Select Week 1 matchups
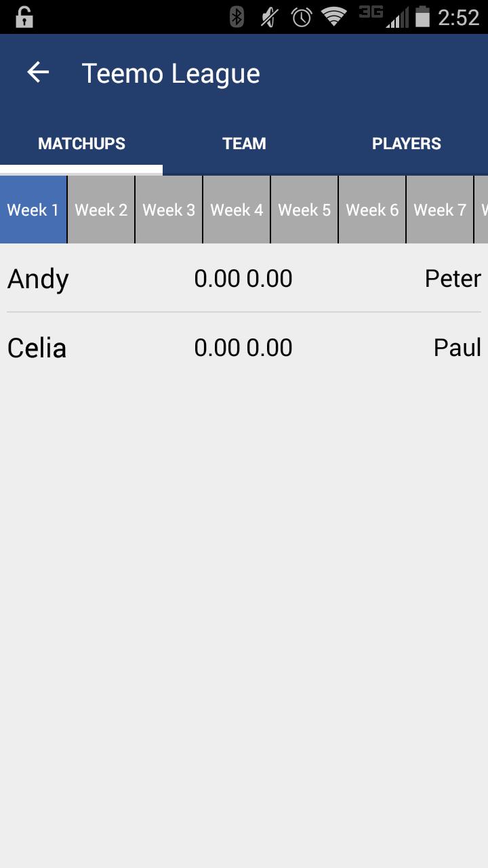Screen dimensions: 488x868 [x=33, y=210]
